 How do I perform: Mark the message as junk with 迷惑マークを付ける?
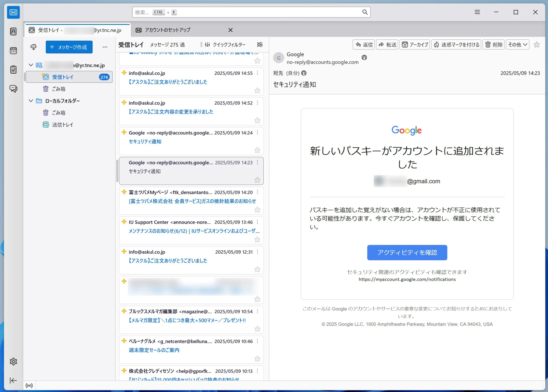tap(456, 45)
